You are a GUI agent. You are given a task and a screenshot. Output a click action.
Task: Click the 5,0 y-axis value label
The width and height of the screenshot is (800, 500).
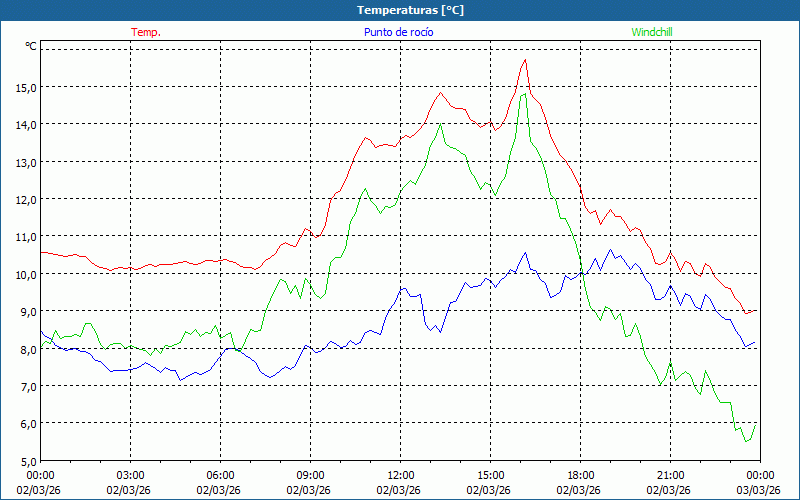tap(26, 461)
